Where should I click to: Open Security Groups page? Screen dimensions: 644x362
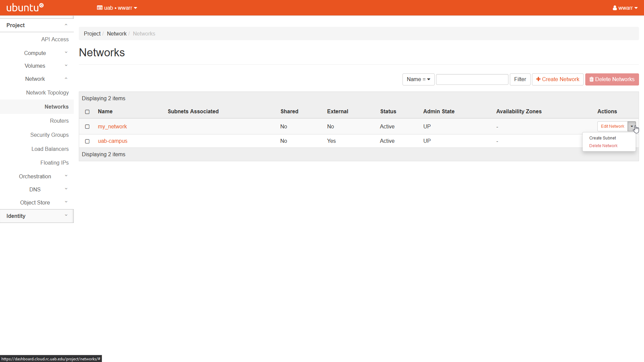click(x=49, y=135)
